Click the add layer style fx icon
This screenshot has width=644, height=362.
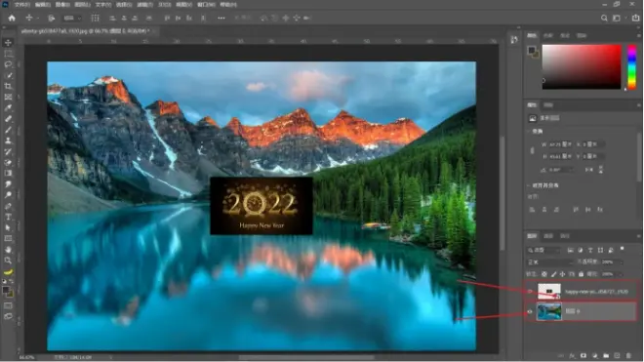tap(572, 355)
